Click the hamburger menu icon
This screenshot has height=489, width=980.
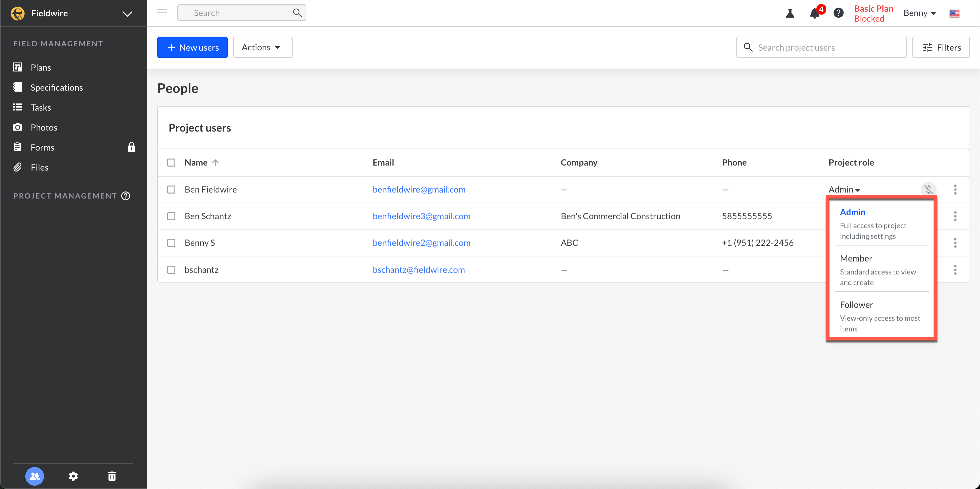tap(162, 13)
